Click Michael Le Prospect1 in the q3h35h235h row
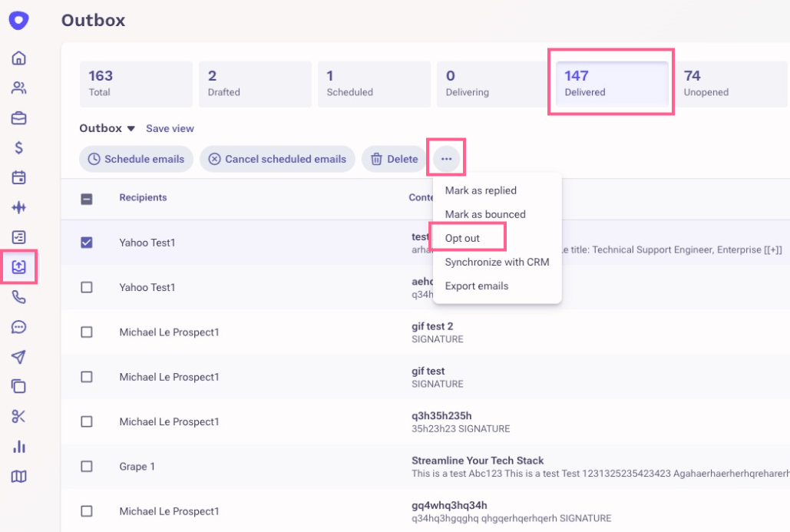Image resolution: width=790 pixels, height=532 pixels. point(169,421)
